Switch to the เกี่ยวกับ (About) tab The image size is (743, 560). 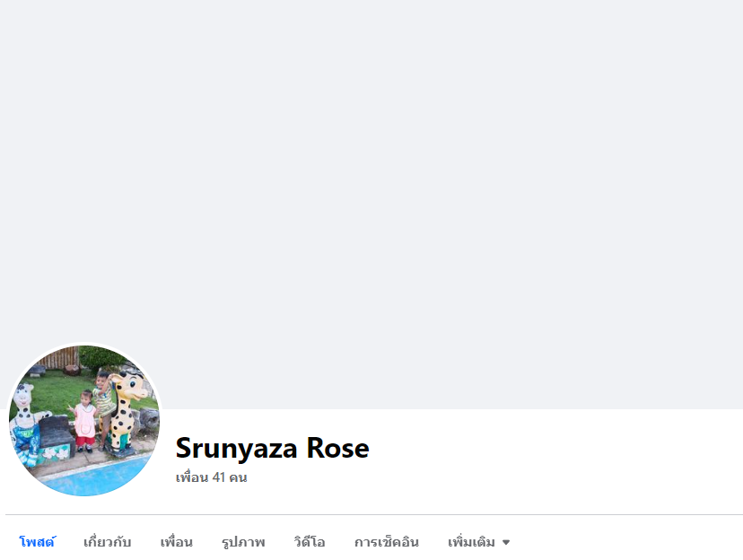pyautogui.click(x=107, y=541)
